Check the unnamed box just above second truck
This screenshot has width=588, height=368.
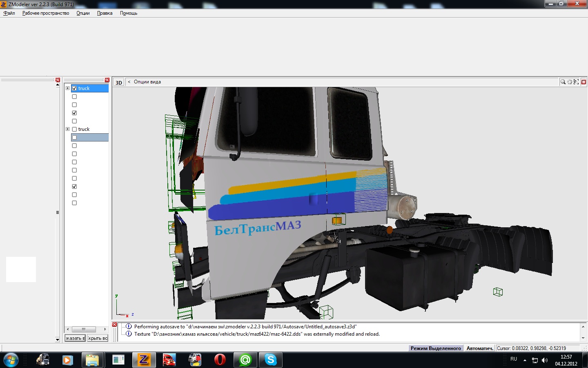[74, 121]
